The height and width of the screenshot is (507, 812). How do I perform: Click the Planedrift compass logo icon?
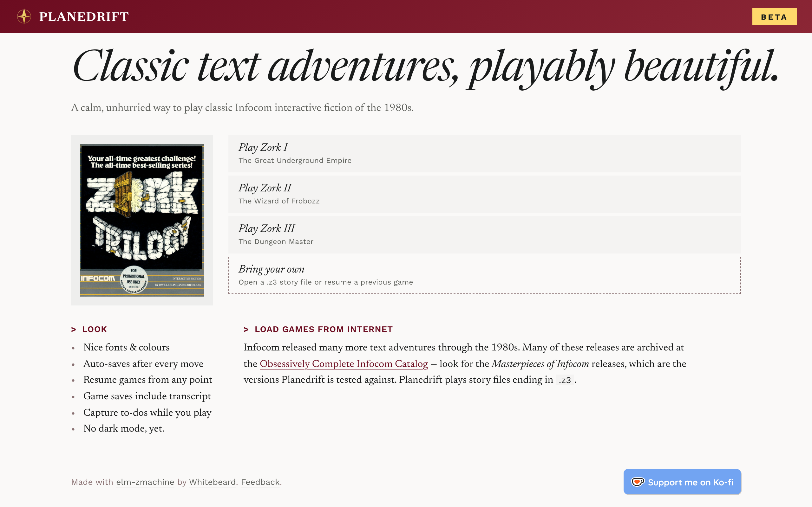point(23,16)
